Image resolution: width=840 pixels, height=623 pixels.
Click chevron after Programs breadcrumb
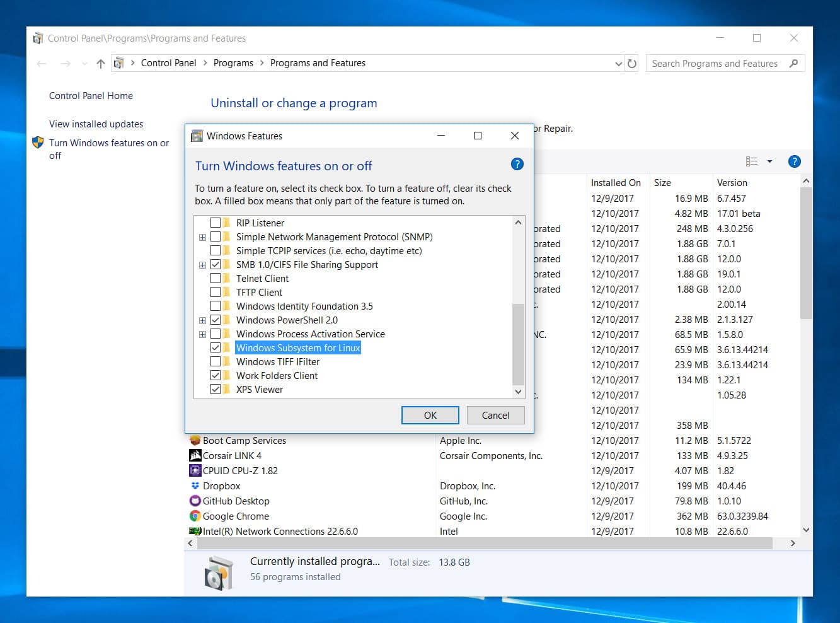pos(262,63)
